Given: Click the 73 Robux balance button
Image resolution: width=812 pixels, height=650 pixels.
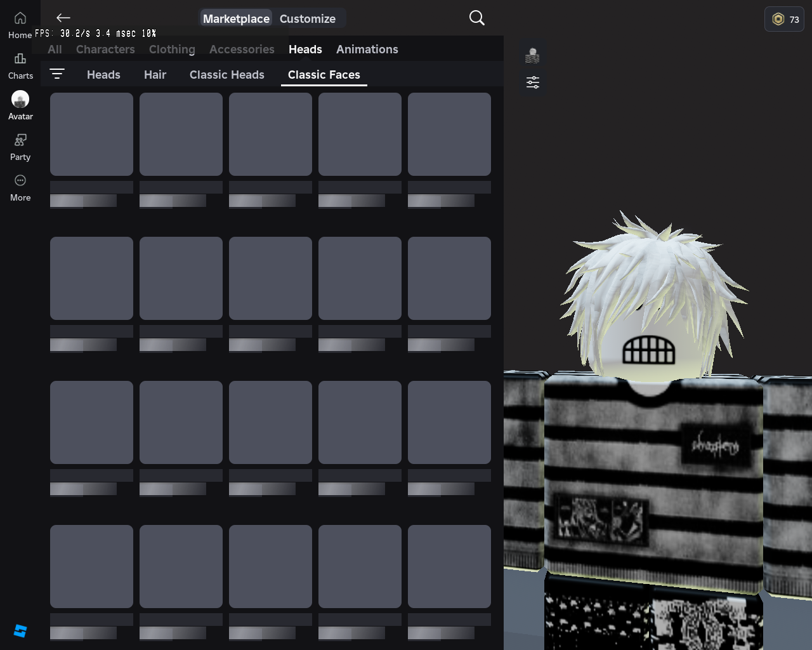Looking at the screenshot, I should [785, 19].
